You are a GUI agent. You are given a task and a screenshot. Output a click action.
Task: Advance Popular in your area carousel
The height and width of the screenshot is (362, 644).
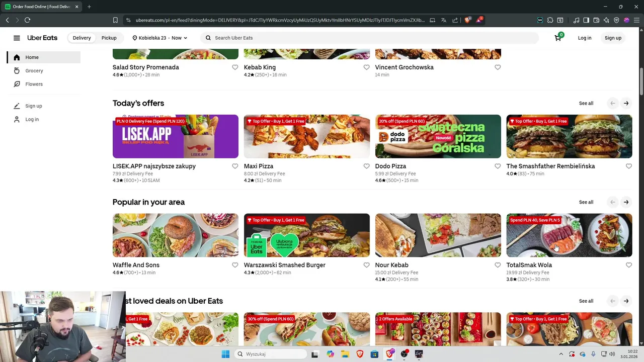[626, 202]
